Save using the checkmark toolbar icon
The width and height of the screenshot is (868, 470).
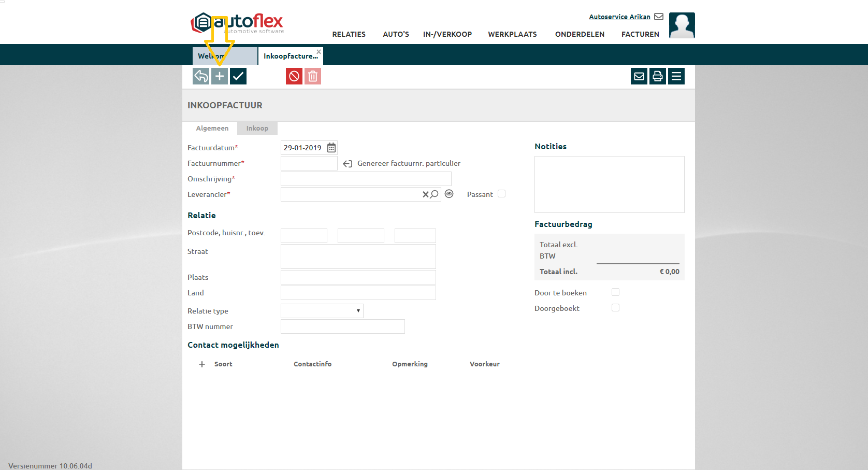point(238,76)
